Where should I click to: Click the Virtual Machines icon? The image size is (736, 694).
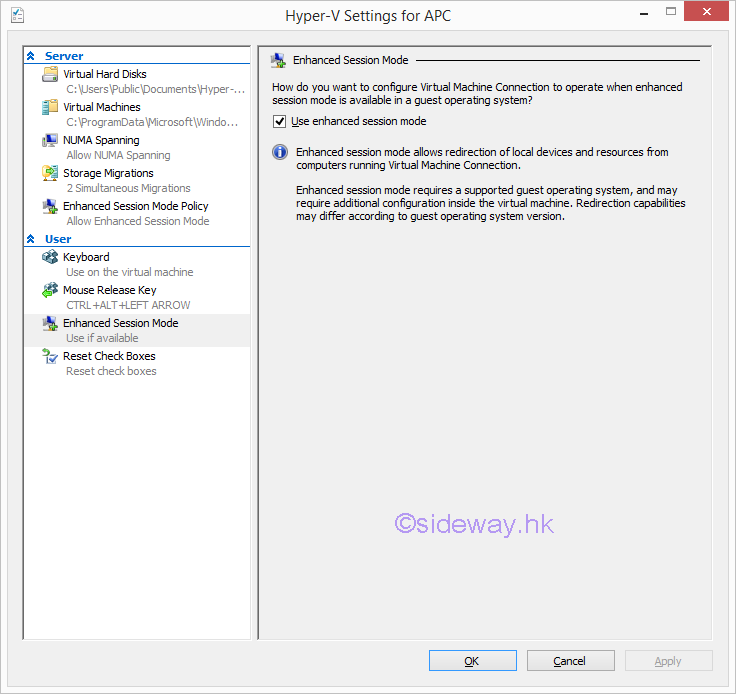click(x=50, y=108)
